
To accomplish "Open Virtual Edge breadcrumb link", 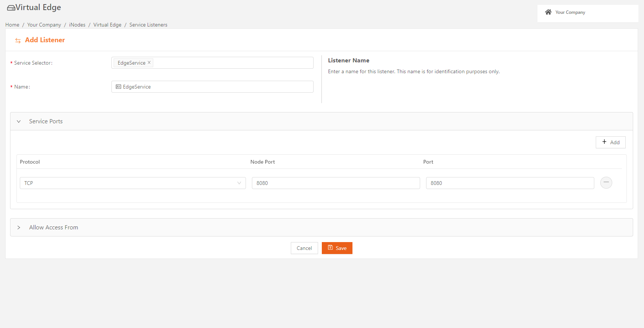I will click(107, 25).
